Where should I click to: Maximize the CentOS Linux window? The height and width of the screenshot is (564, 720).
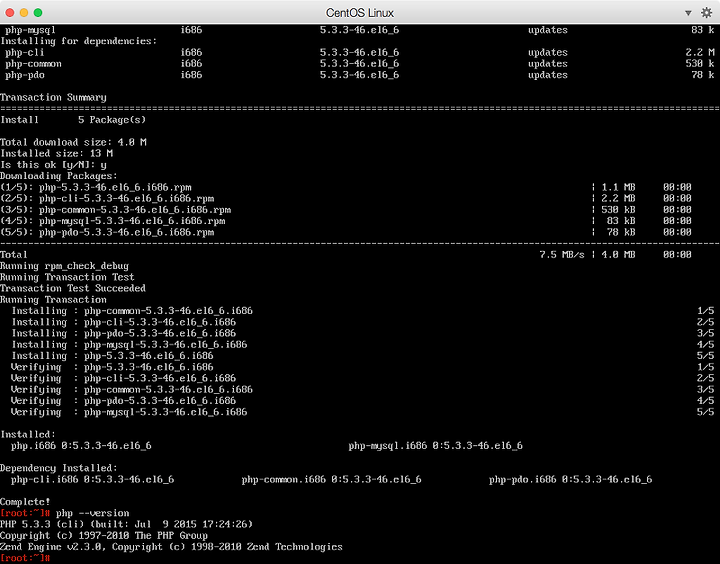(38, 12)
